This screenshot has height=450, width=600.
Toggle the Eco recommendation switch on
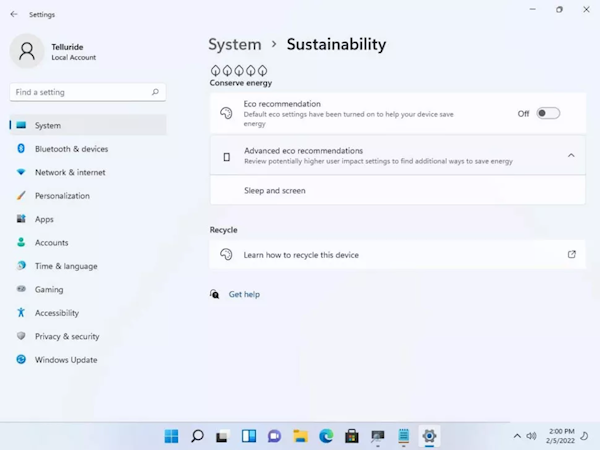point(547,113)
